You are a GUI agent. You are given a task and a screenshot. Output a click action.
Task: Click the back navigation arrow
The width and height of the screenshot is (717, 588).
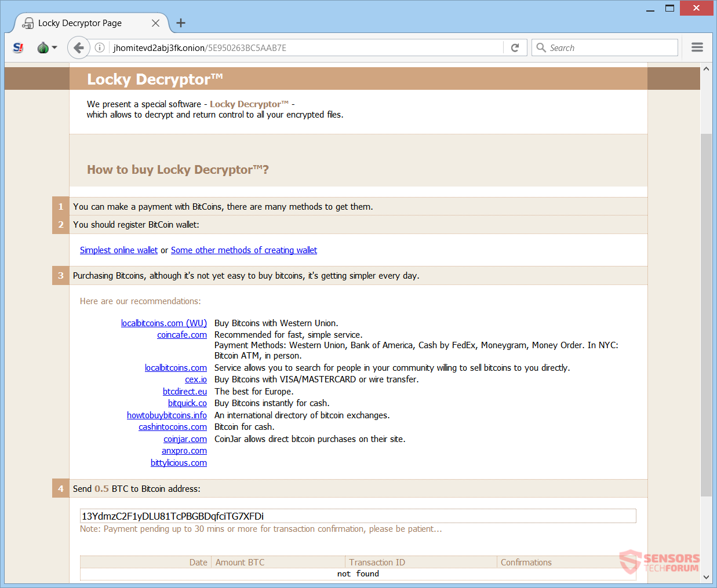[x=78, y=48]
